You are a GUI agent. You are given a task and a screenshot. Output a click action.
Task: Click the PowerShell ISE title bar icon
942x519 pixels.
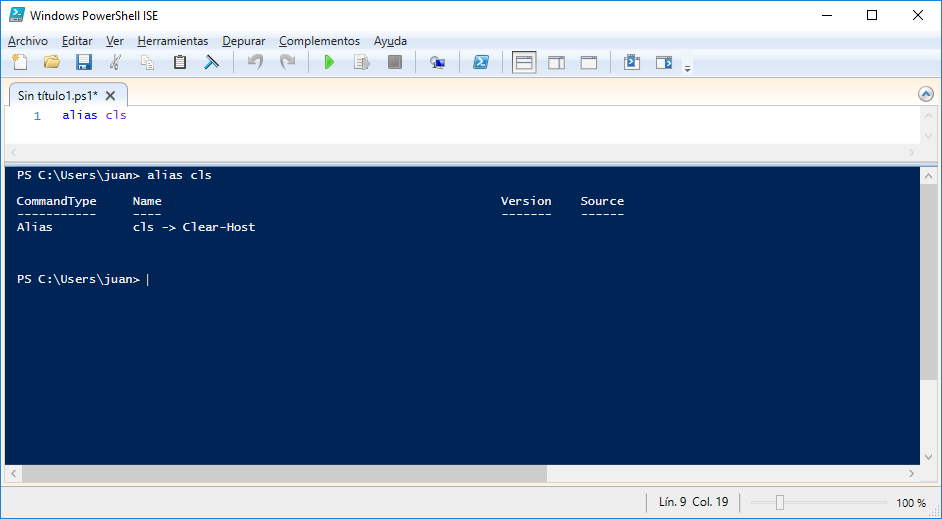(x=17, y=15)
